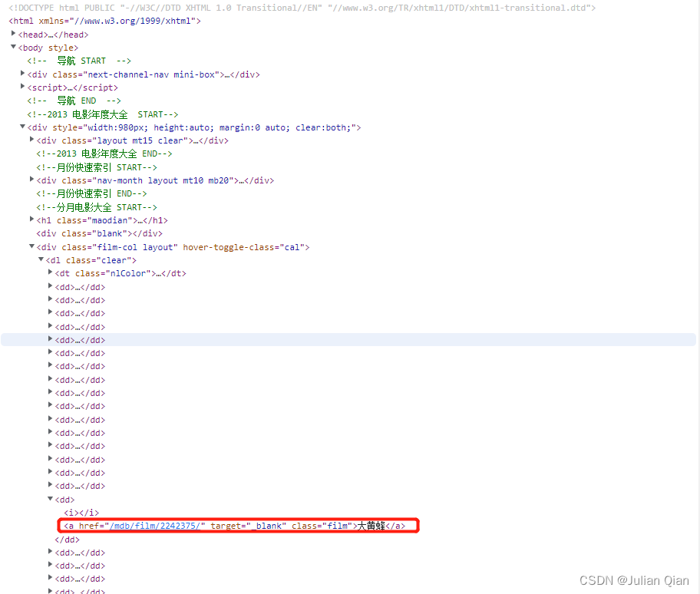Open the /mdb/film/2242375/ href link
700x594 pixels.
(x=155, y=526)
